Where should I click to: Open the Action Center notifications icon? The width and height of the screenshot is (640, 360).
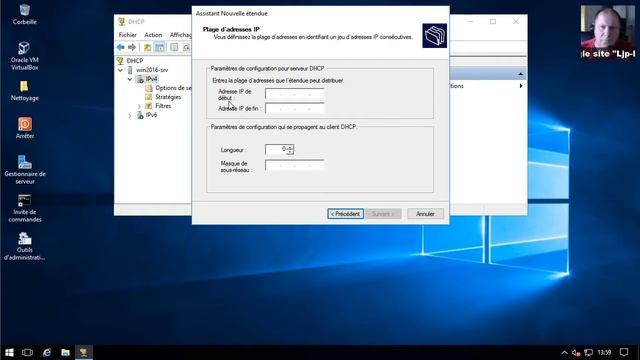coord(624,352)
